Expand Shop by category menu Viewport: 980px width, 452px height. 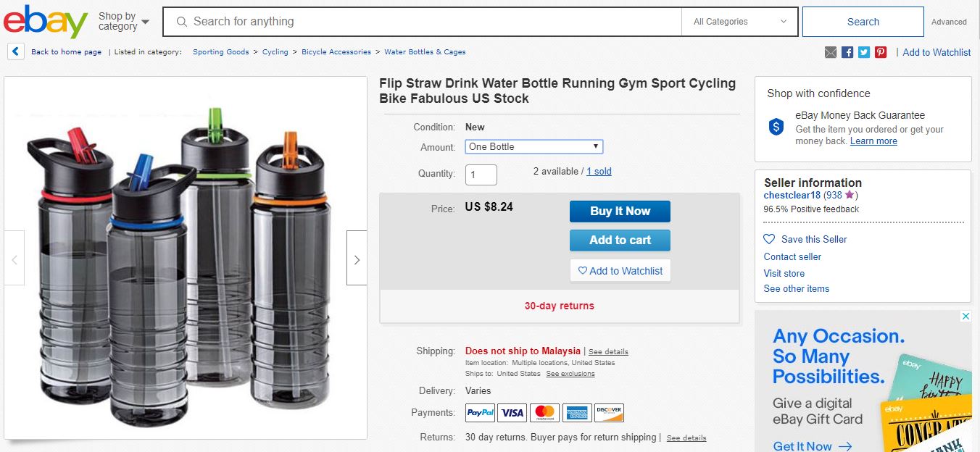pyautogui.click(x=124, y=22)
